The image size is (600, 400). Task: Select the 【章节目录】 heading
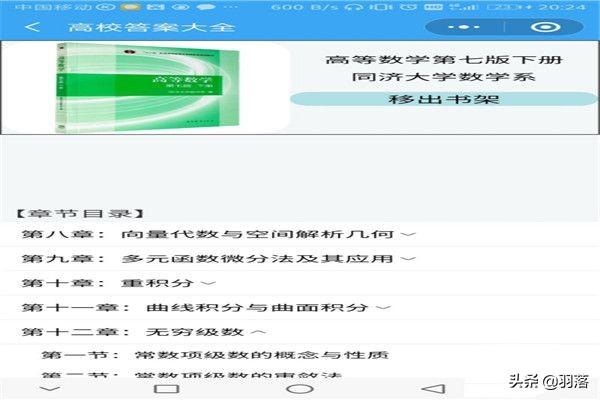click(x=81, y=213)
